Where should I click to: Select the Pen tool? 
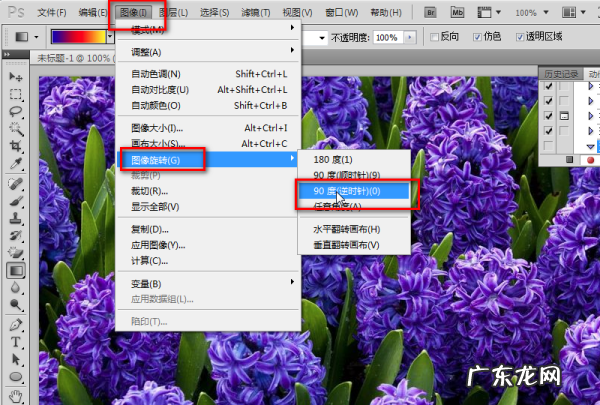16,325
